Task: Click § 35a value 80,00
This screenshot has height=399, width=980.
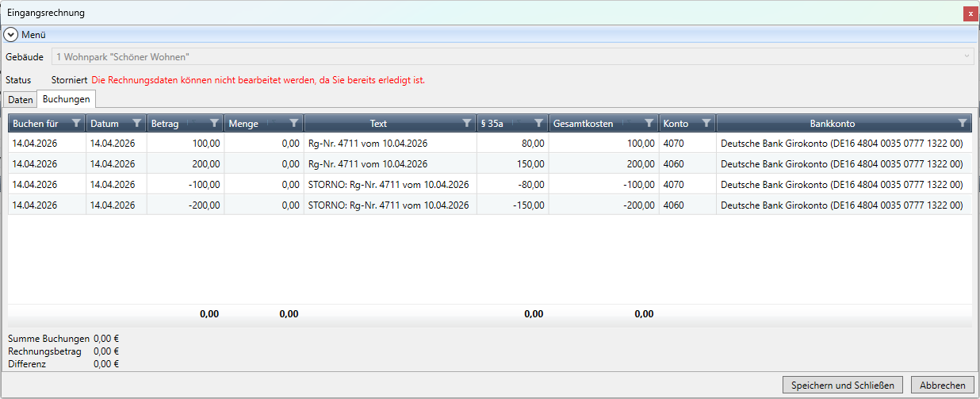Action: 512,144
